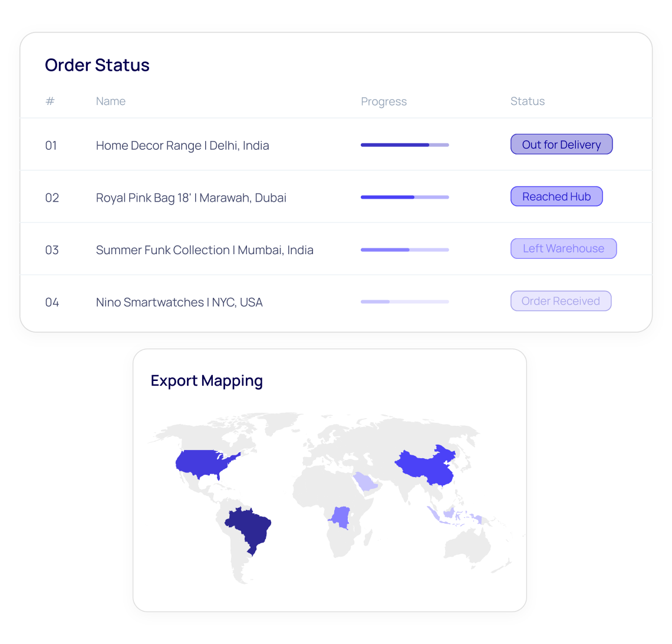Click progress bar for Royal Pink Bag
The width and height of the screenshot is (672, 644).
click(404, 198)
